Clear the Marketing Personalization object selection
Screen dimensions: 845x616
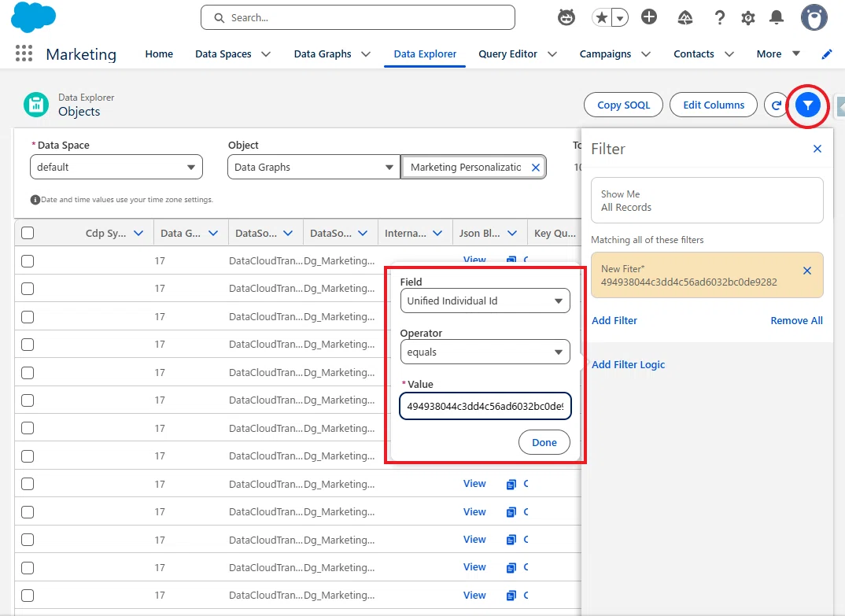coord(536,167)
